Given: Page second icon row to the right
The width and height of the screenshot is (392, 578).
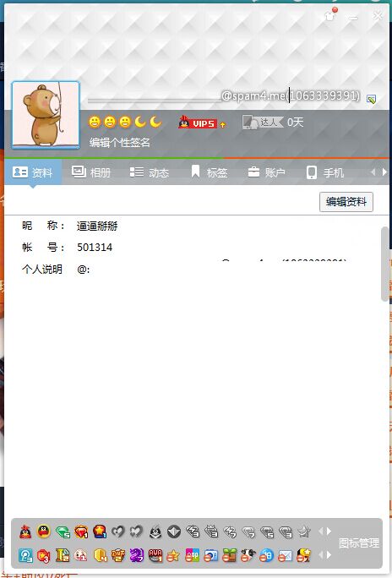Looking at the screenshot, I should (329, 555).
